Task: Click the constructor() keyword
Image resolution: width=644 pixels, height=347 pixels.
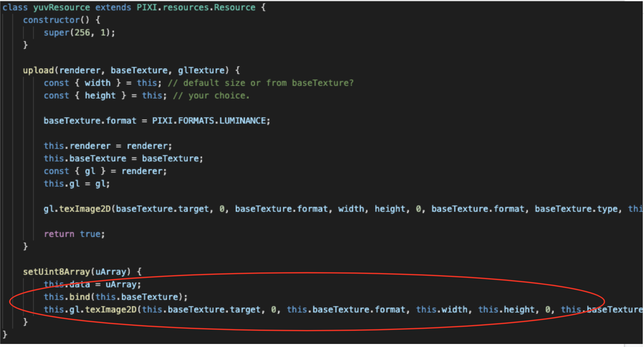Action: [x=56, y=20]
